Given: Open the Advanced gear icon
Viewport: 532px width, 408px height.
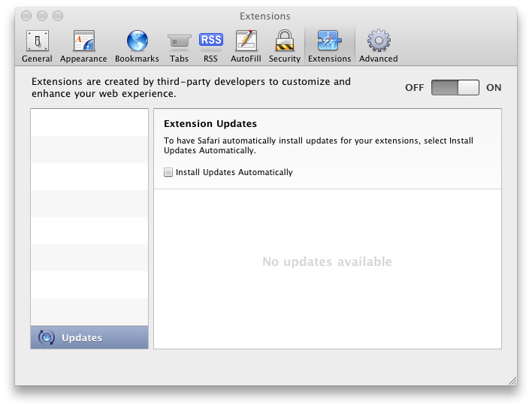Looking at the screenshot, I should click(379, 41).
